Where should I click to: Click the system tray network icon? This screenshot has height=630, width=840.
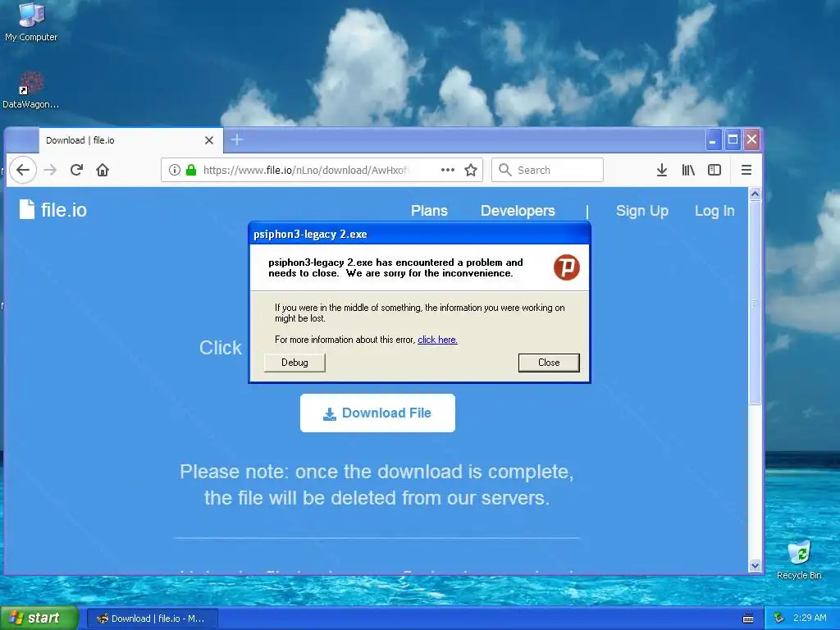tap(778, 619)
